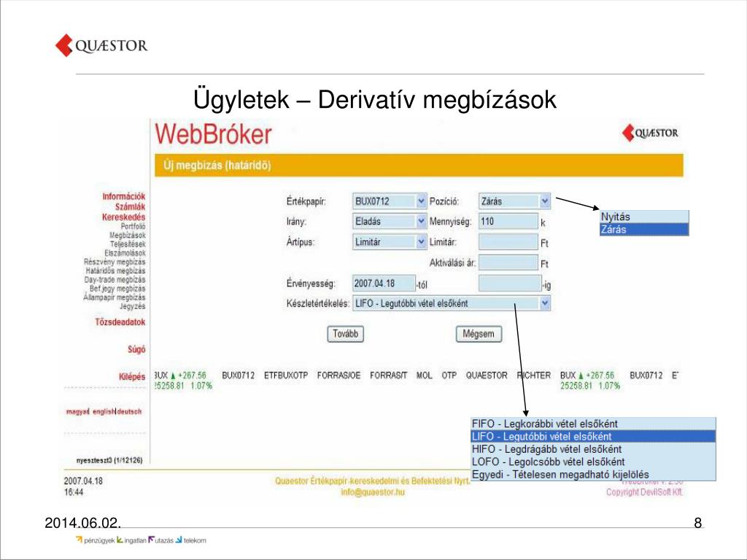The height and width of the screenshot is (560, 747).
Task: Click the ETFBUXOTP ticker item
Action: point(286,376)
